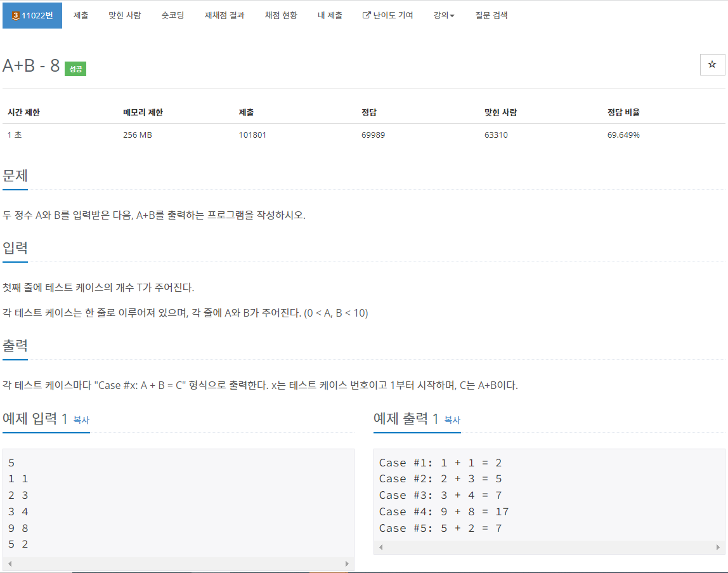Screen dimensions: 728x573
Task: Click the A+B - 8 problem title
Action: click(30, 65)
